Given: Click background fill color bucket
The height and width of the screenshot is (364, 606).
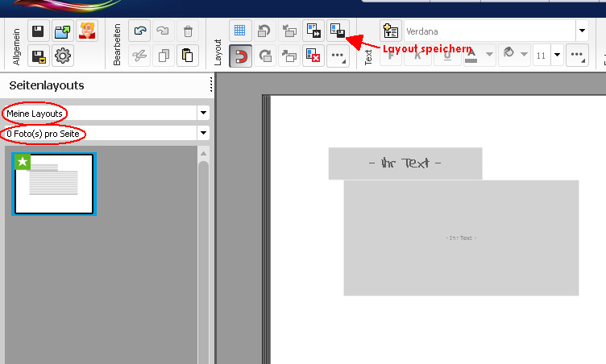Looking at the screenshot, I should click(508, 53).
